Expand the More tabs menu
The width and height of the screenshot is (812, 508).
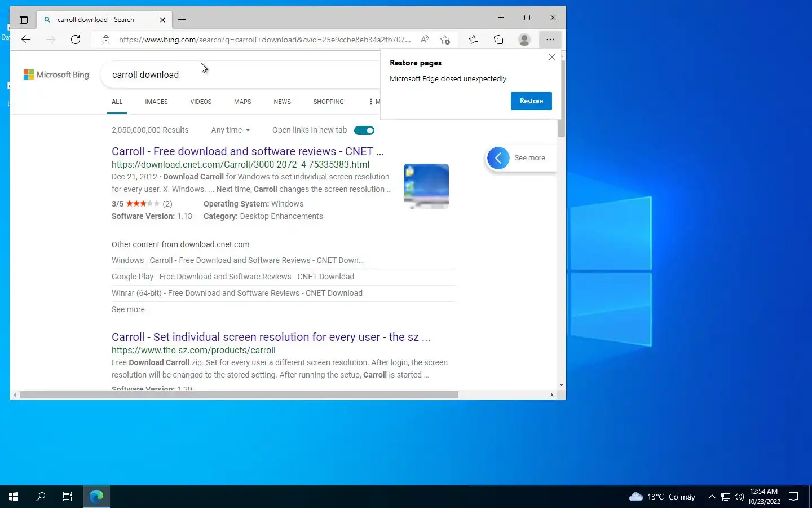[x=374, y=102]
